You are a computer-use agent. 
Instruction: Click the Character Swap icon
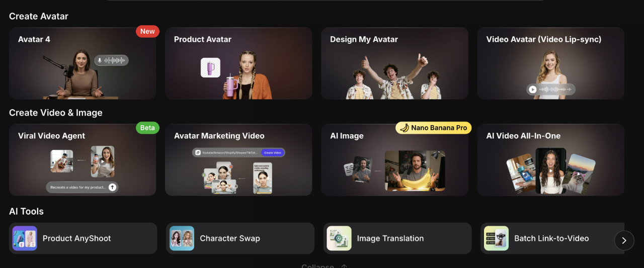182,238
